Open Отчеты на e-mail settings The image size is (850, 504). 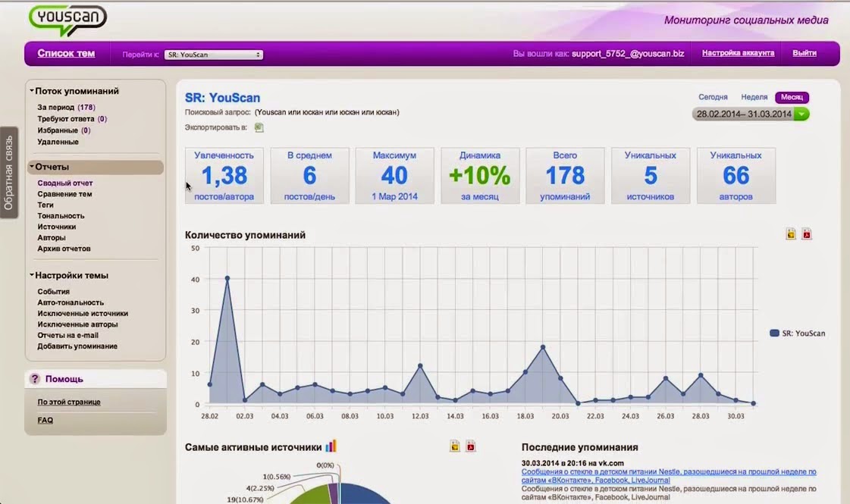pyautogui.click(x=67, y=335)
